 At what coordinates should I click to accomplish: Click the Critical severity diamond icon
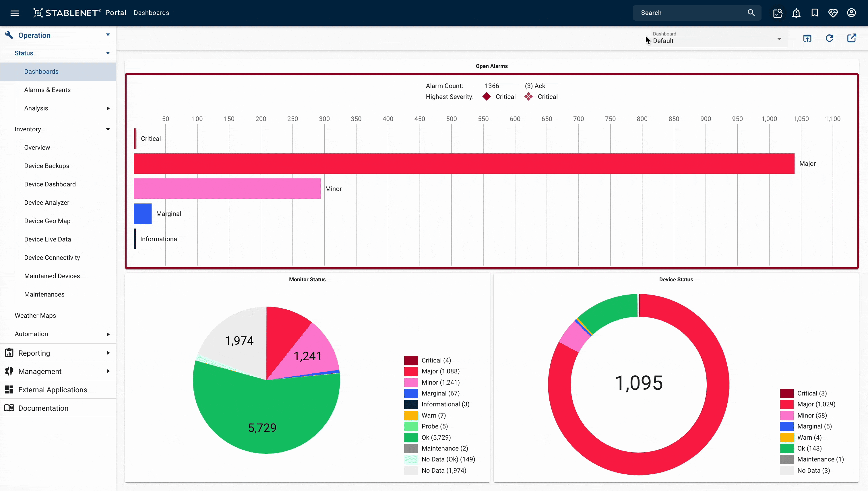click(x=487, y=97)
